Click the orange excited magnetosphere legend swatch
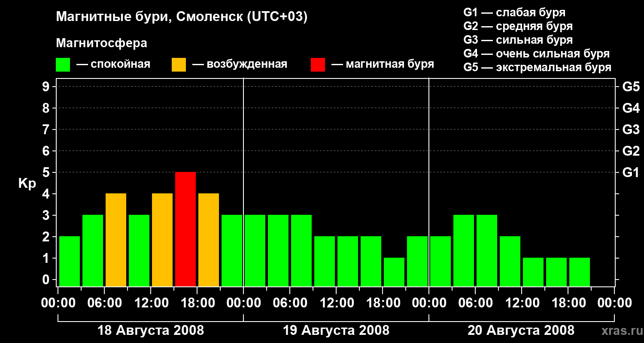 (179, 65)
